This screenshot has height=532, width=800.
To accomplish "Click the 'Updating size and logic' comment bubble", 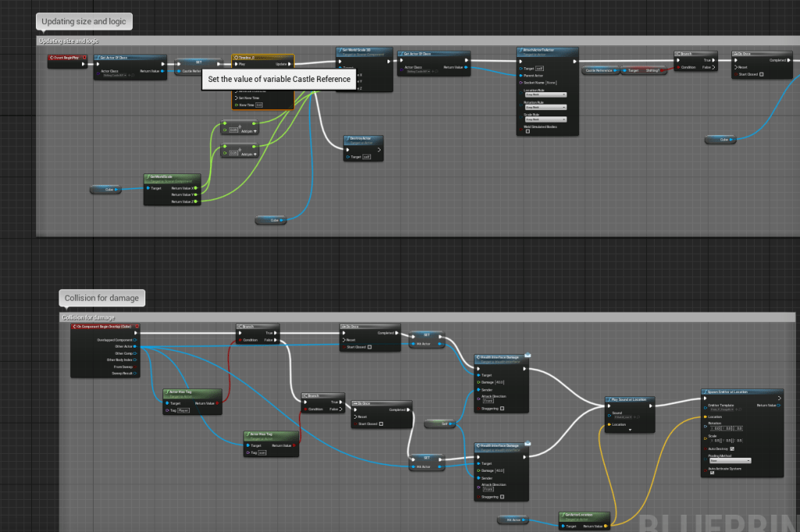I will tap(84, 21).
